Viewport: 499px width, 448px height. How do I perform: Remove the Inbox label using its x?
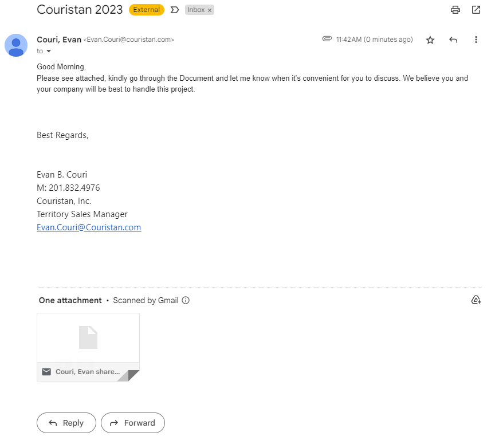tap(210, 10)
